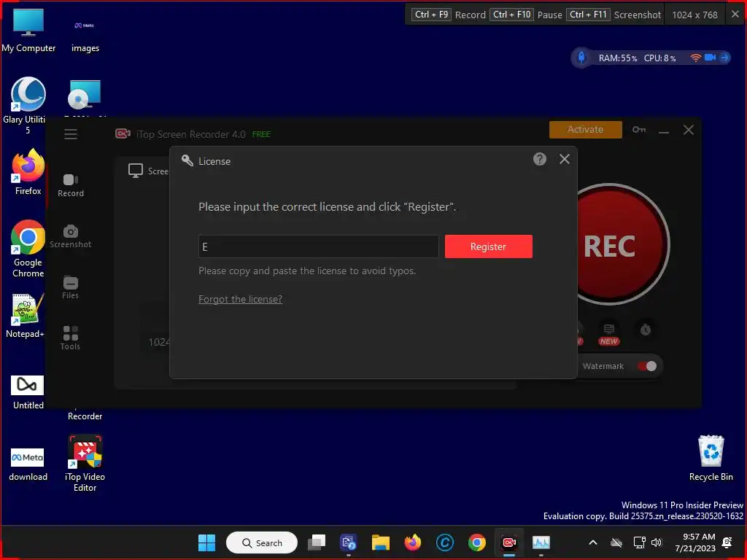The width and height of the screenshot is (747, 560).
Task: Open the hamburger menu in iTop Recorder
Action: pos(71,134)
